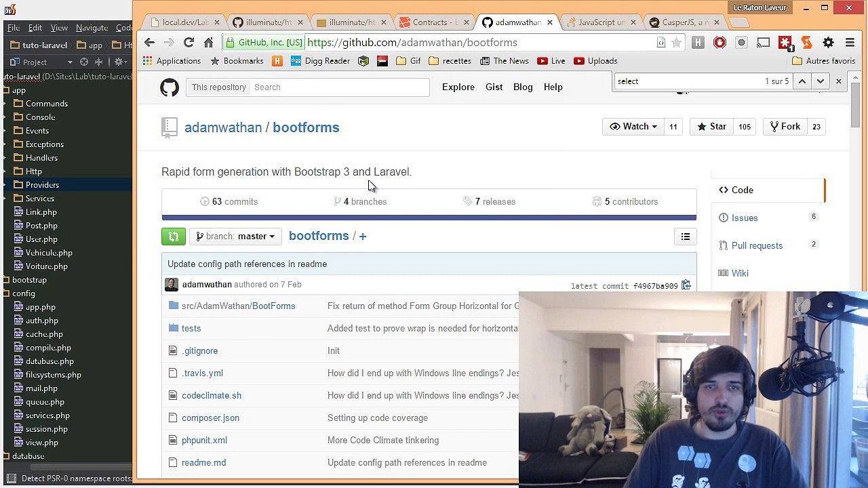This screenshot has width=868, height=488.
Task: Fork the bootforms repository
Action: click(785, 127)
